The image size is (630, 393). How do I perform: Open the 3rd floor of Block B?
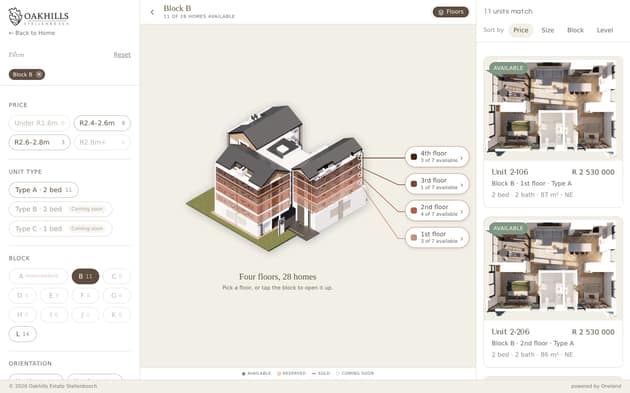pyautogui.click(x=437, y=184)
